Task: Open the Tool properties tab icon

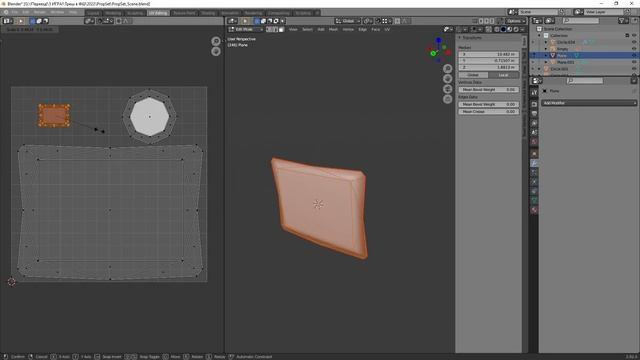Action: [534, 93]
